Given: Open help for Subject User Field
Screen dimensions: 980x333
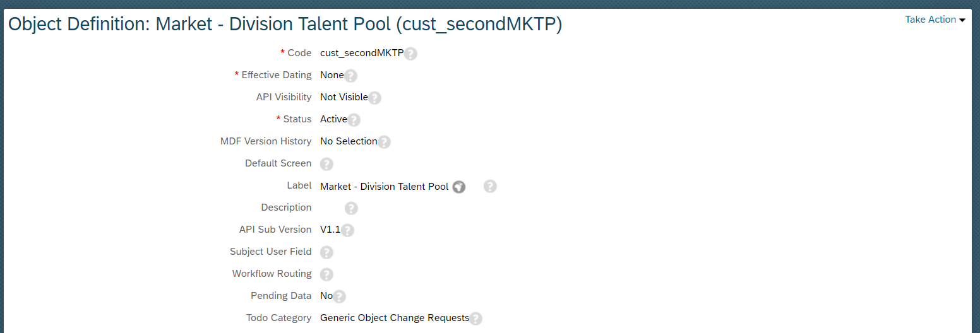Looking at the screenshot, I should [326, 252].
